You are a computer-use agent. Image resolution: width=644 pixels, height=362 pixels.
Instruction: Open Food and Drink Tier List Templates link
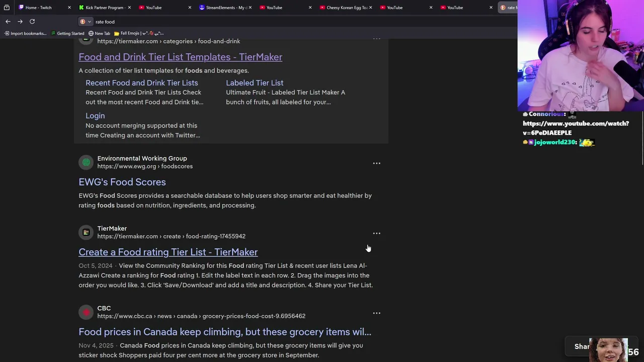180,57
